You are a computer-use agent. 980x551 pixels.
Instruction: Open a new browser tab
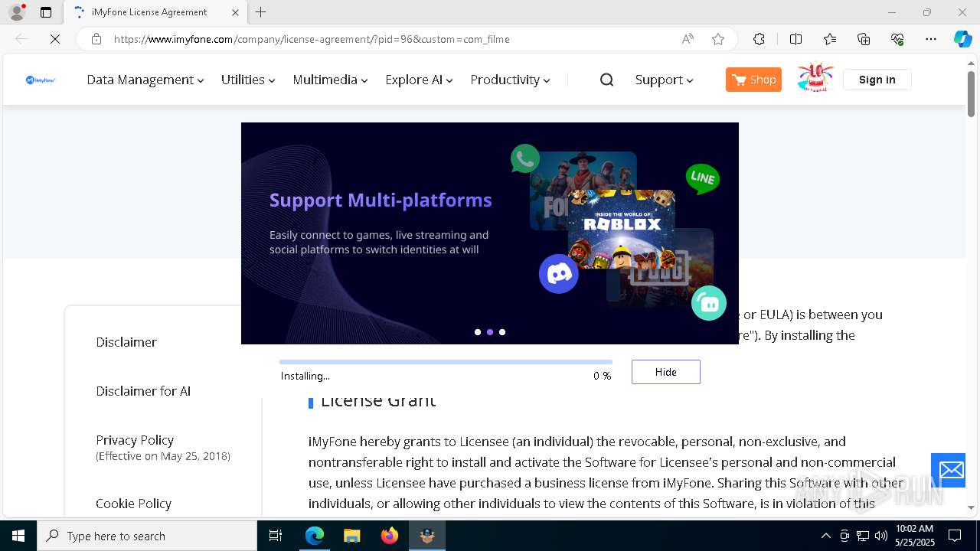[261, 12]
